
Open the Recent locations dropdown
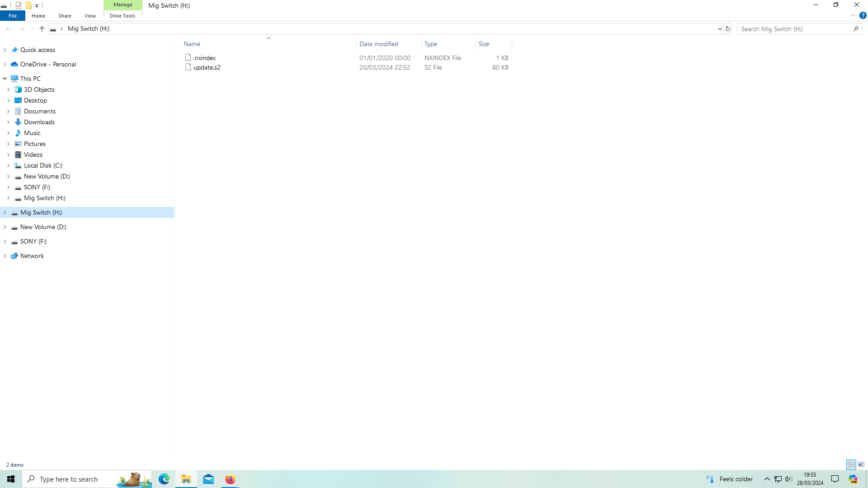(x=33, y=29)
